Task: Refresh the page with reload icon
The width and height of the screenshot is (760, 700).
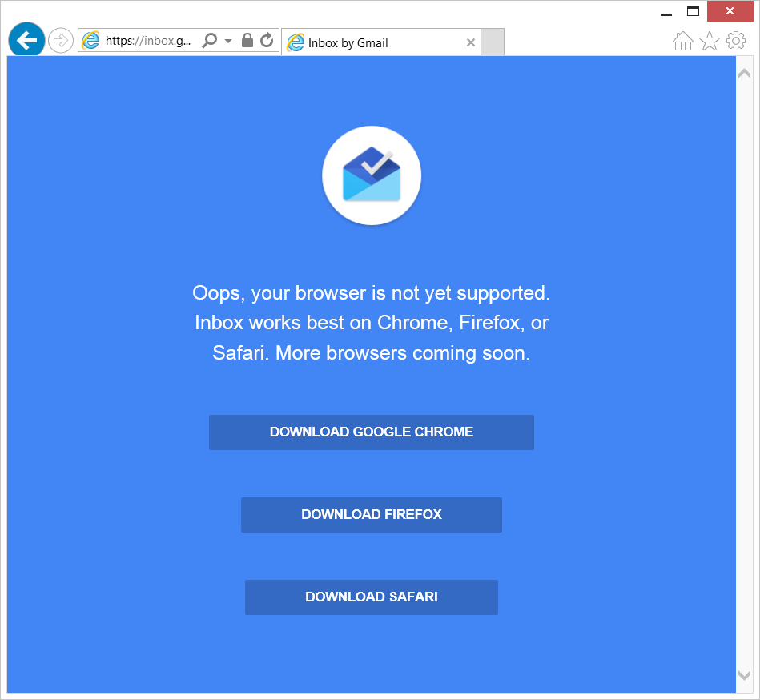Action: click(267, 40)
